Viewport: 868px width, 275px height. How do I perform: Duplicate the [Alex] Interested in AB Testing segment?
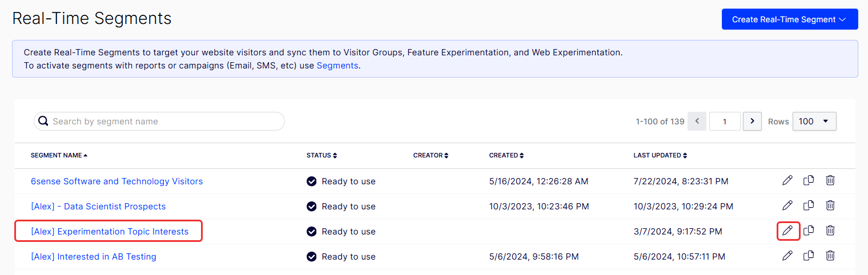pyautogui.click(x=809, y=256)
